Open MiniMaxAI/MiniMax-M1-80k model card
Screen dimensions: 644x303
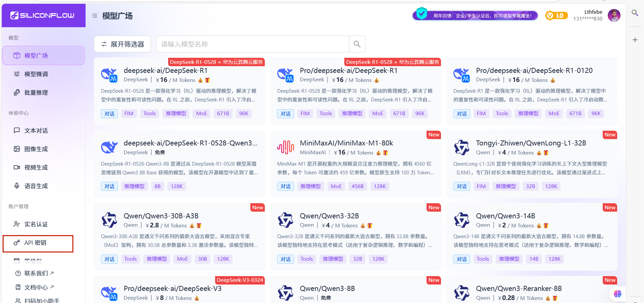coord(356,164)
